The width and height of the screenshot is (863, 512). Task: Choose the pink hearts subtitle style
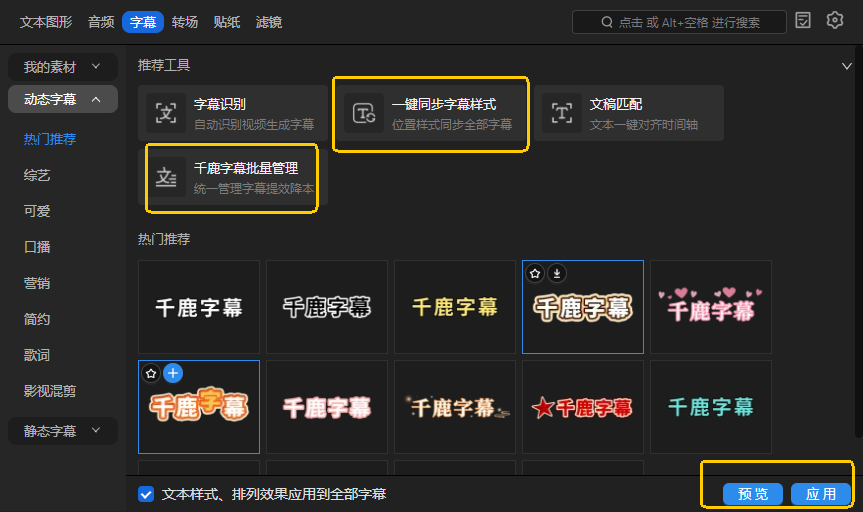(x=711, y=307)
